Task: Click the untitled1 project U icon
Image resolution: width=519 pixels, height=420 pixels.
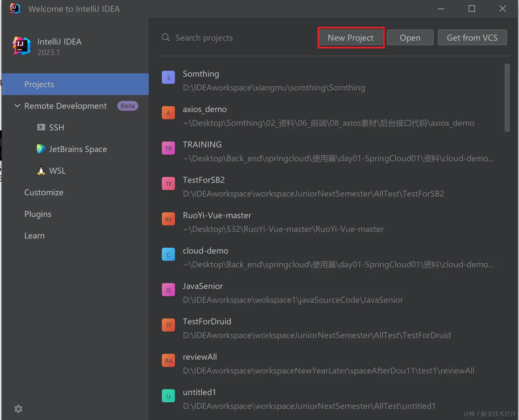Action: point(168,396)
